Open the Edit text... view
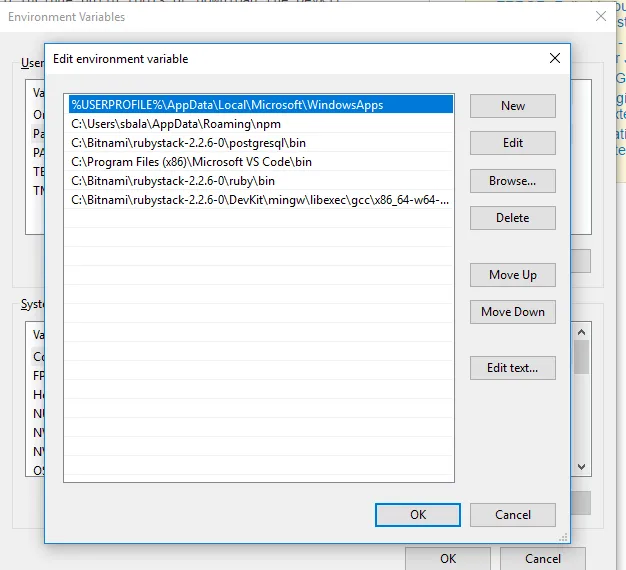 pyautogui.click(x=513, y=368)
